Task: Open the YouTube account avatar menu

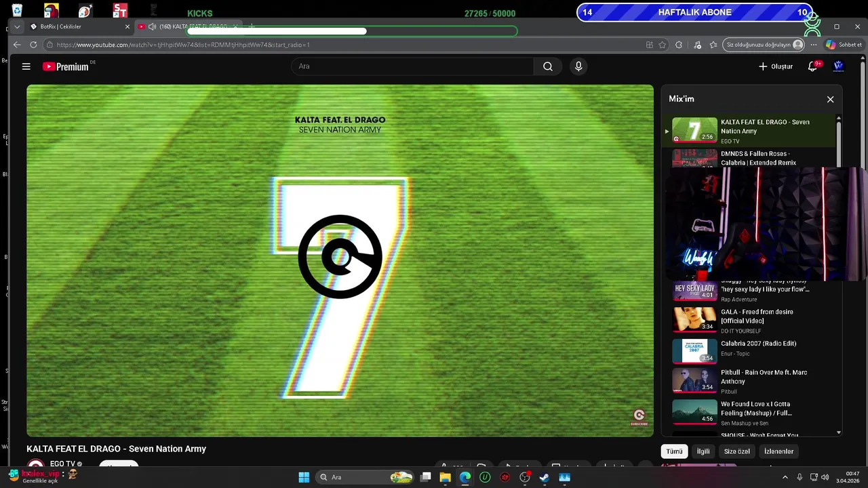Action: point(839,66)
